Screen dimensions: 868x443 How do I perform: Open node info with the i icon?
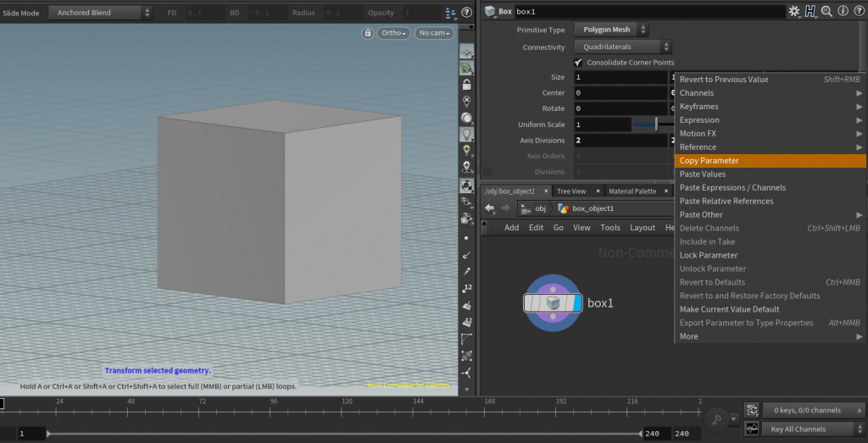(843, 11)
